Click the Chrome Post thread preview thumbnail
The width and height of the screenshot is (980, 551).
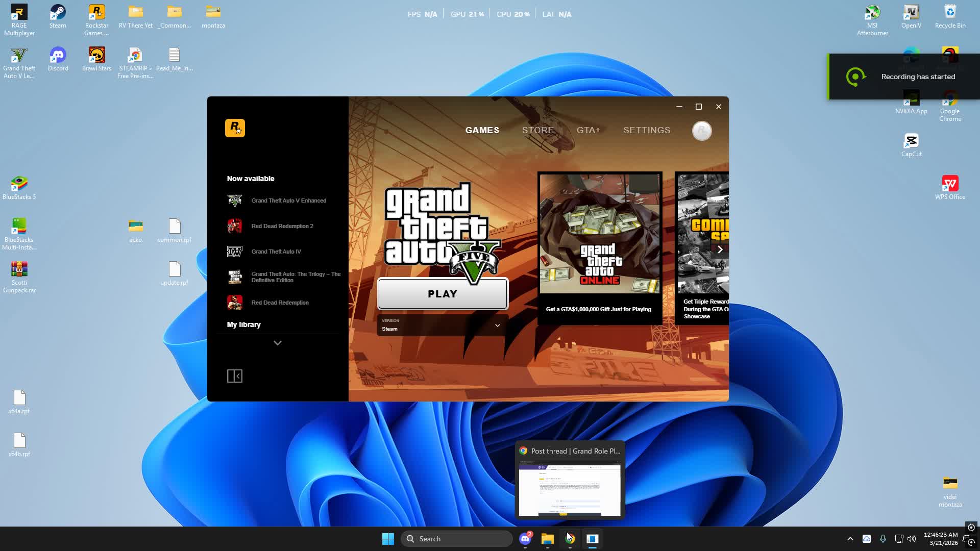pos(570,488)
